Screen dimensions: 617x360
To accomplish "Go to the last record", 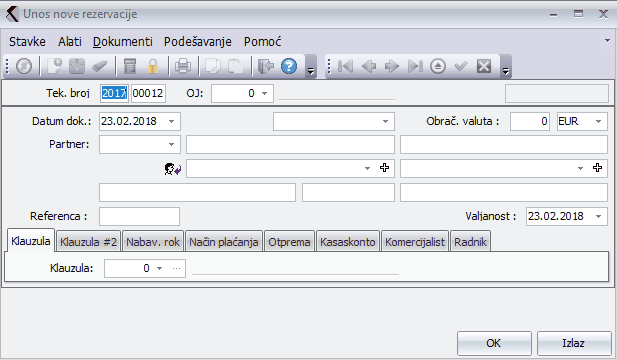I will click(x=415, y=66).
